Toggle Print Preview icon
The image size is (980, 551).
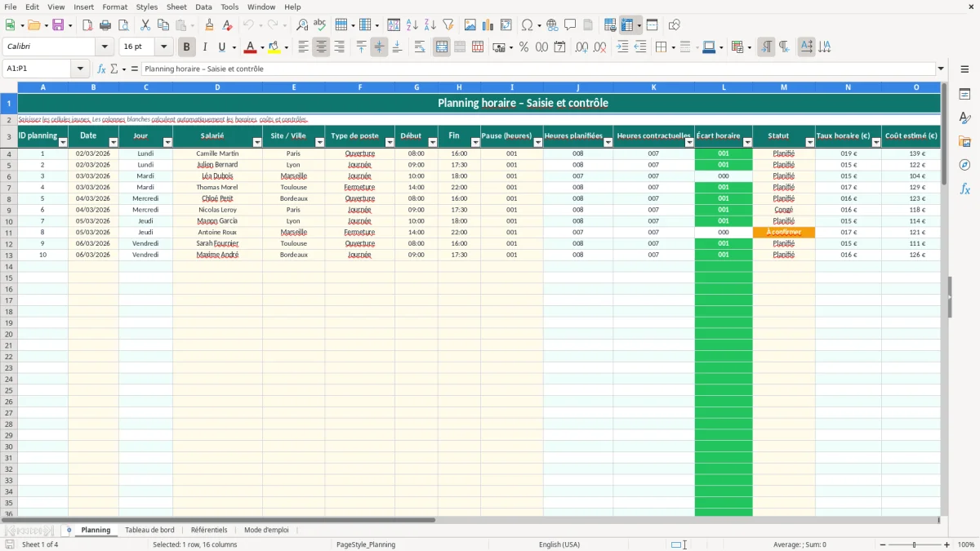[x=123, y=25]
